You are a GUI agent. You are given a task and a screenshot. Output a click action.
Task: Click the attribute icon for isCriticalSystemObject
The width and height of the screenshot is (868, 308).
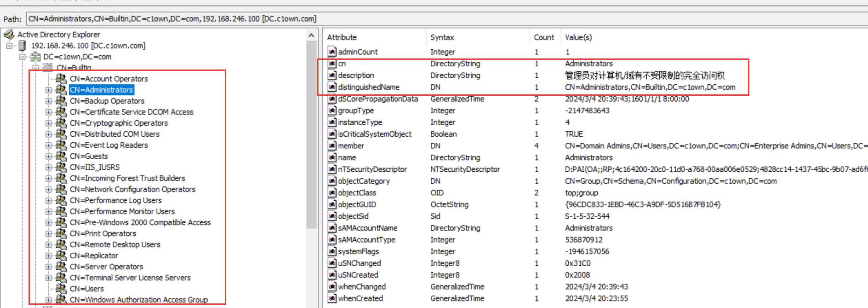point(332,134)
